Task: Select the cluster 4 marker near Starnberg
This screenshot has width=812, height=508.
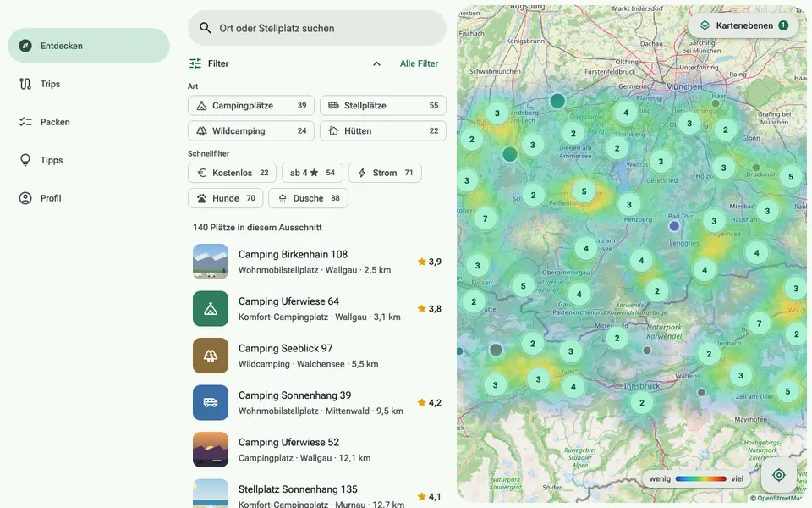Action: point(626,113)
